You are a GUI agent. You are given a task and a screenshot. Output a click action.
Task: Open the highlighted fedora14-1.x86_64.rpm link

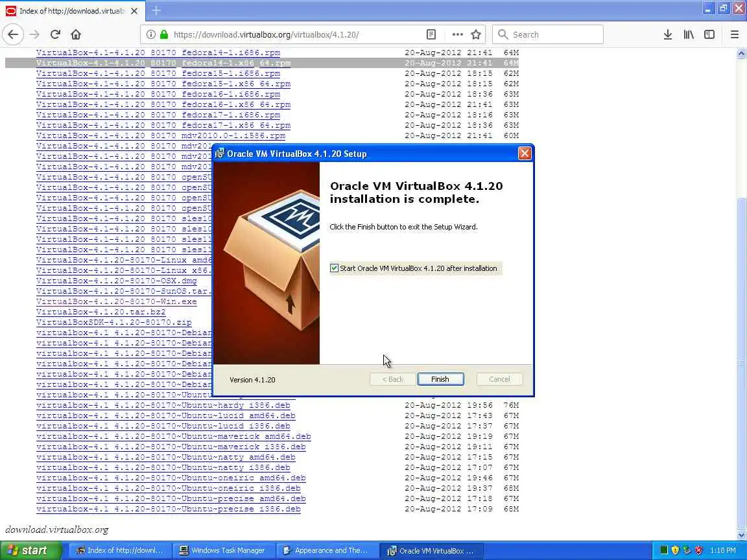163,63
